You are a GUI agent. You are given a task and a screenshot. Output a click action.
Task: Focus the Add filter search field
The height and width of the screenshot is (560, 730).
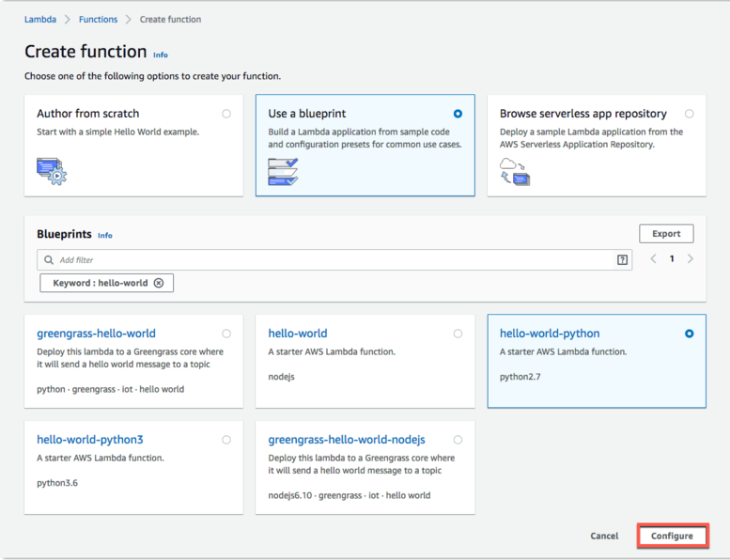(x=334, y=259)
